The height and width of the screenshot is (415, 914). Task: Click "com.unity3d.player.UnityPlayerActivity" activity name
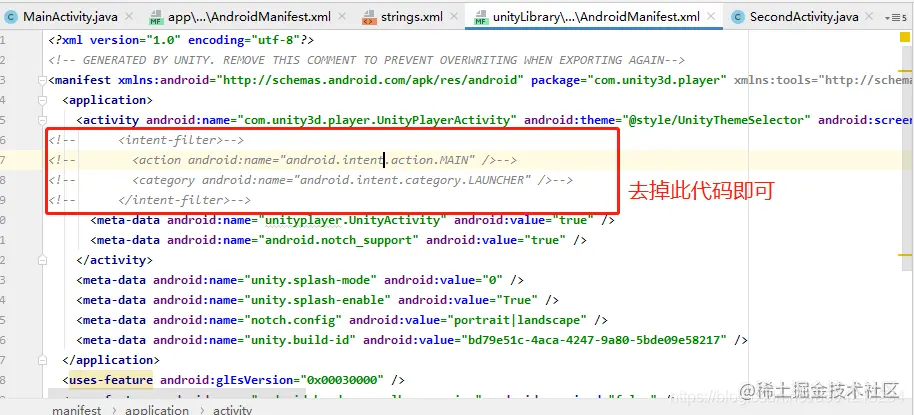(x=377, y=120)
